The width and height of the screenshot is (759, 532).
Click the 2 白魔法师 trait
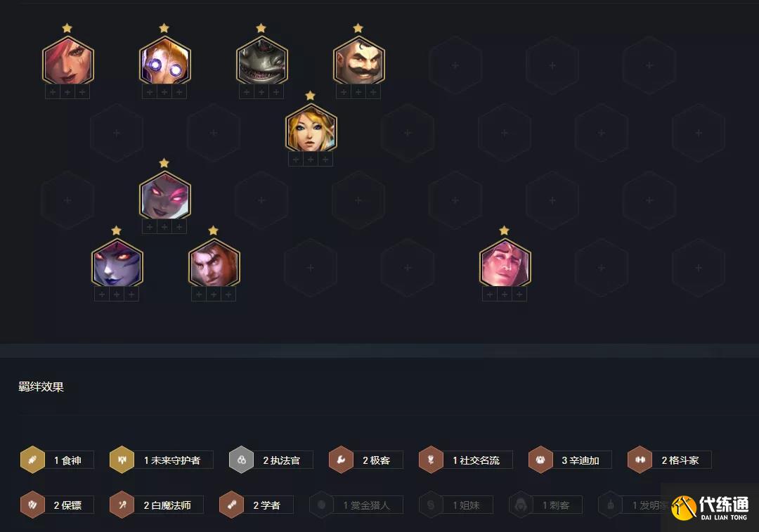(x=156, y=505)
